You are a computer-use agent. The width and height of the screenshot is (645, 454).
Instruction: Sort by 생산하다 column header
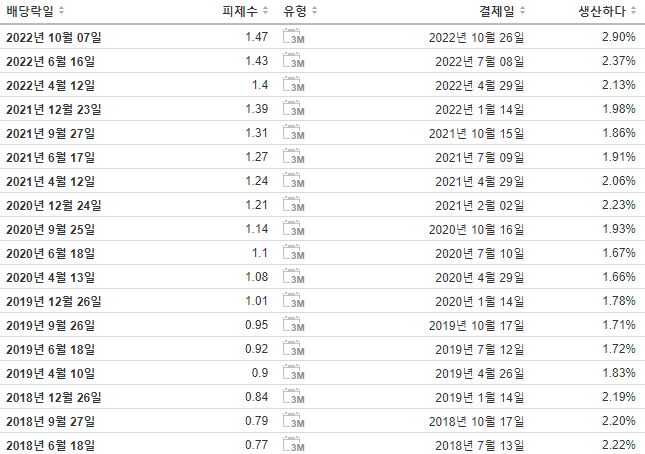[x=607, y=11]
